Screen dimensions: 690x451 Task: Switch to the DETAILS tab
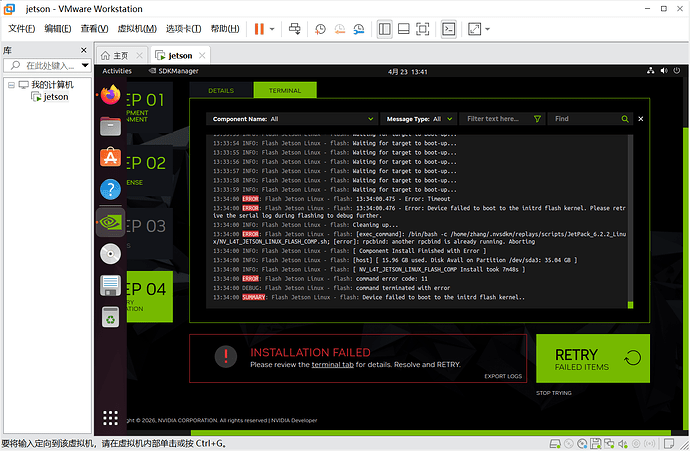[x=221, y=90]
